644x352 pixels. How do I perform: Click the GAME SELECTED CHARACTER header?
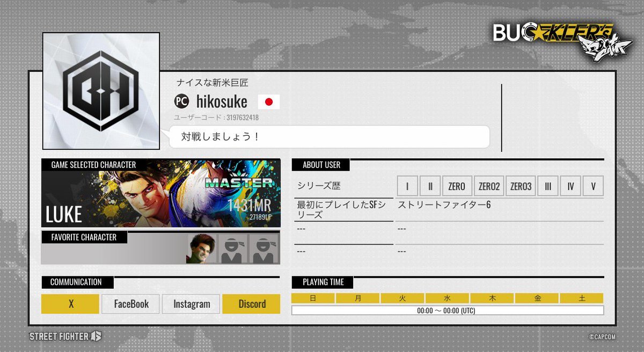coord(93,165)
